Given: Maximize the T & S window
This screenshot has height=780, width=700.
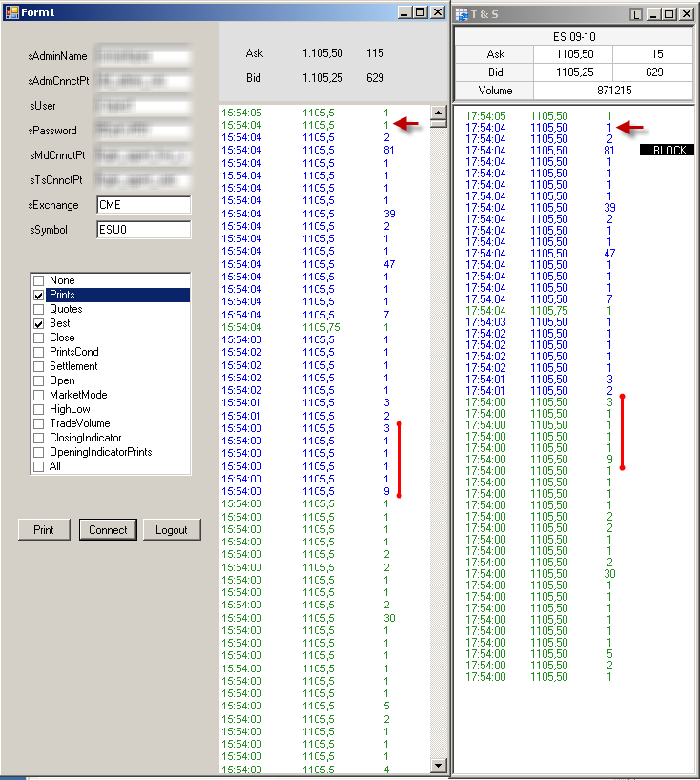Looking at the screenshot, I should pyautogui.click(x=669, y=14).
